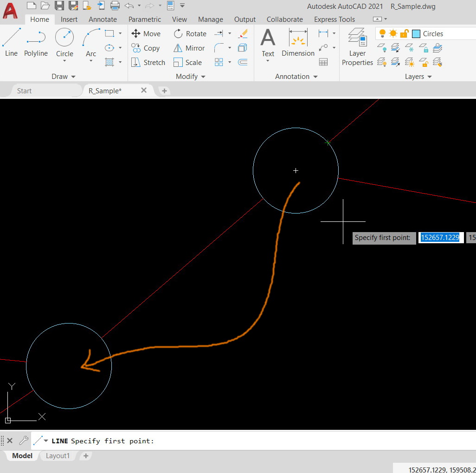Screen dimensions: 476x473
Task: Toggle layer on/off lightbulb for Circles
Action: [382, 33]
